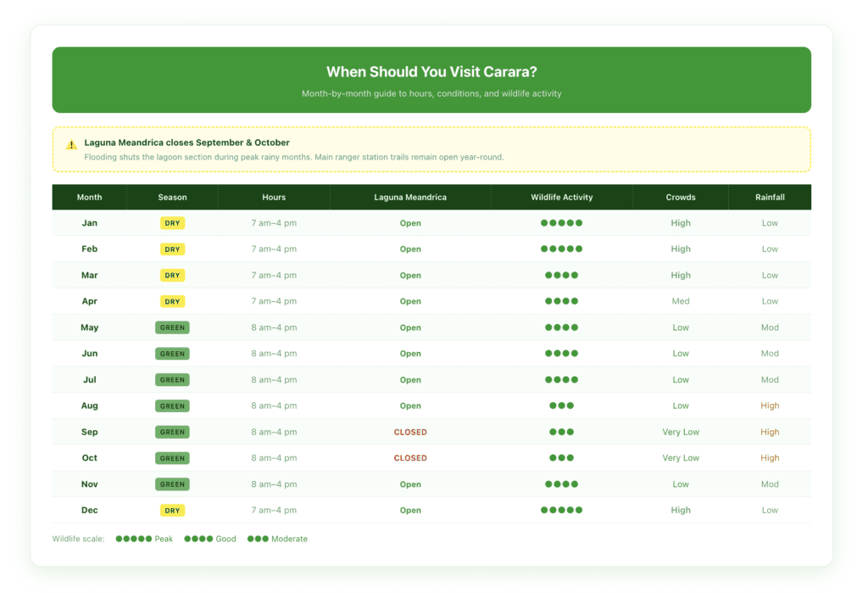Click the Open status for July
The width and height of the screenshot is (868, 593).
coord(410,379)
